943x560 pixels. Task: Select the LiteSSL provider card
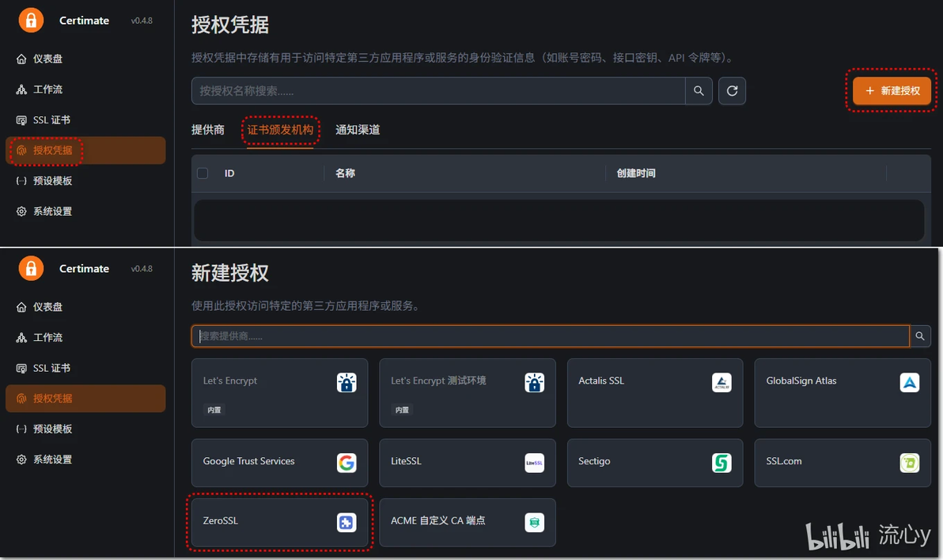468,463
